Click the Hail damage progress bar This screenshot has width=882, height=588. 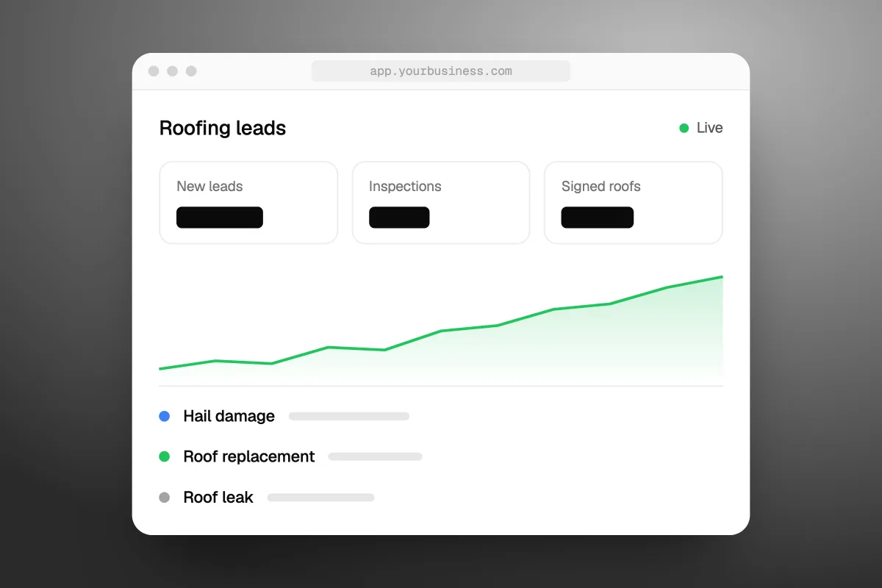click(x=349, y=416)
